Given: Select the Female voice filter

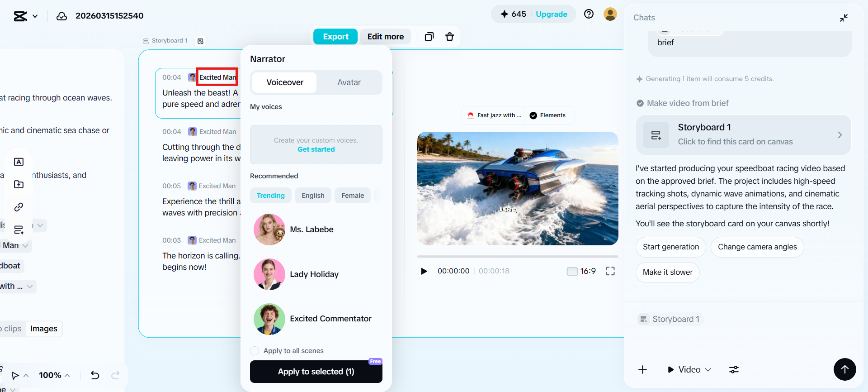Looking at the screenshot, I should pyautogui.click(x=353, y=196).
